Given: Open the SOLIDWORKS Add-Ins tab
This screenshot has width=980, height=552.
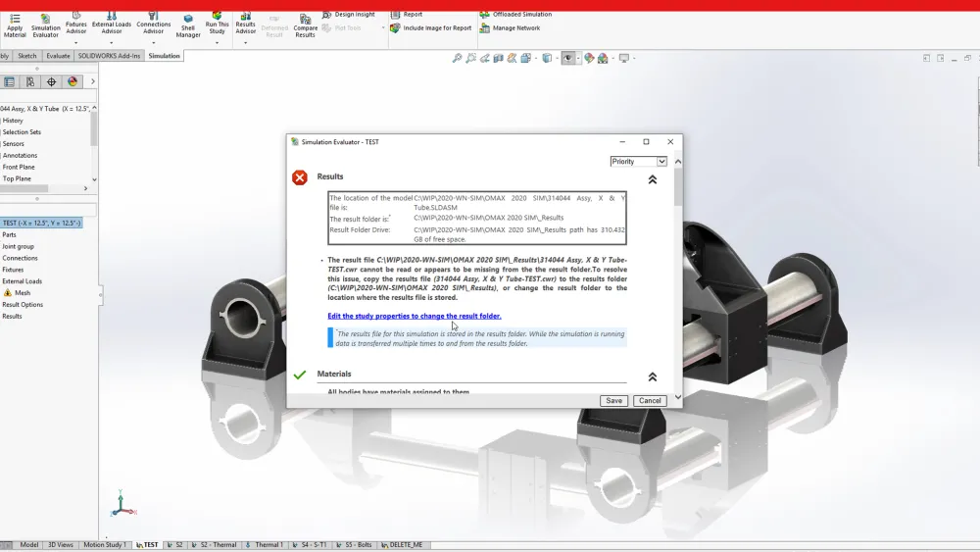Looking at the screenshot, I should tap(109, 56).
